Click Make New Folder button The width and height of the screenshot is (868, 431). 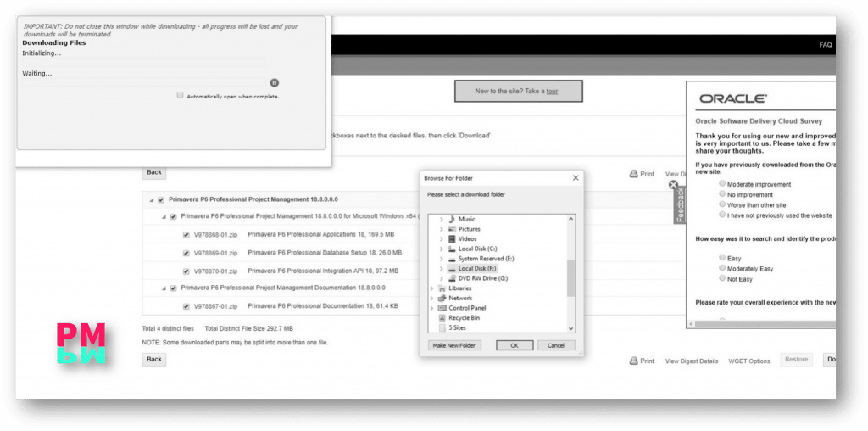tap(454, 345)
